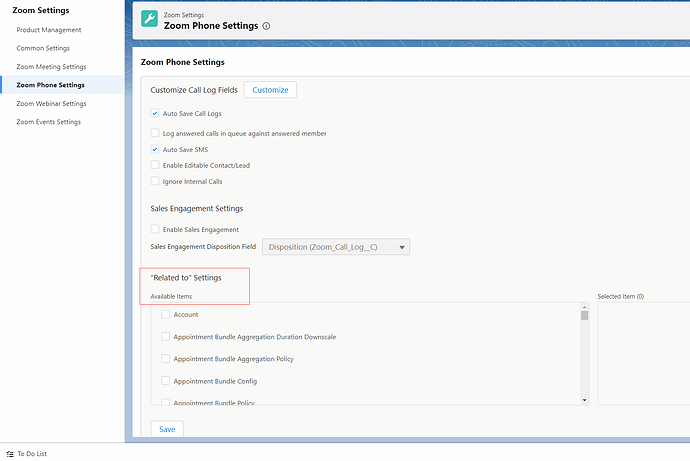Viewport: 690px width, 461px height.
Task: Click the Sales Engagement Settings heading
Action: point(197,209)
